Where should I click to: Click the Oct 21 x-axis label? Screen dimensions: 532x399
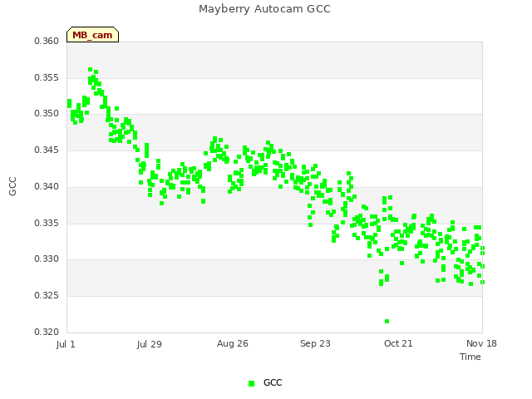click(x=398, y=343)
